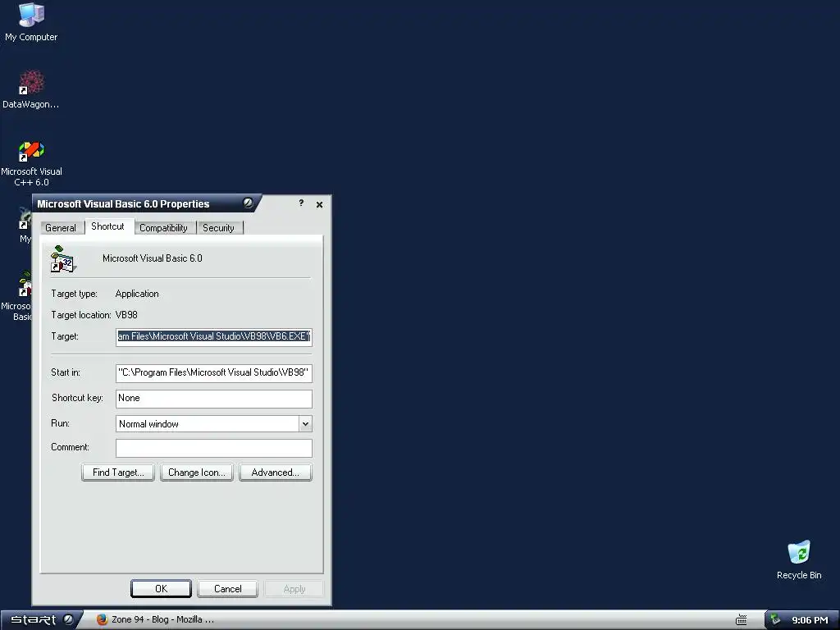Image resolution: width=840 pixels, height=630 pixels.
Task: Open the Start menu
Action: tap(42, 619)
